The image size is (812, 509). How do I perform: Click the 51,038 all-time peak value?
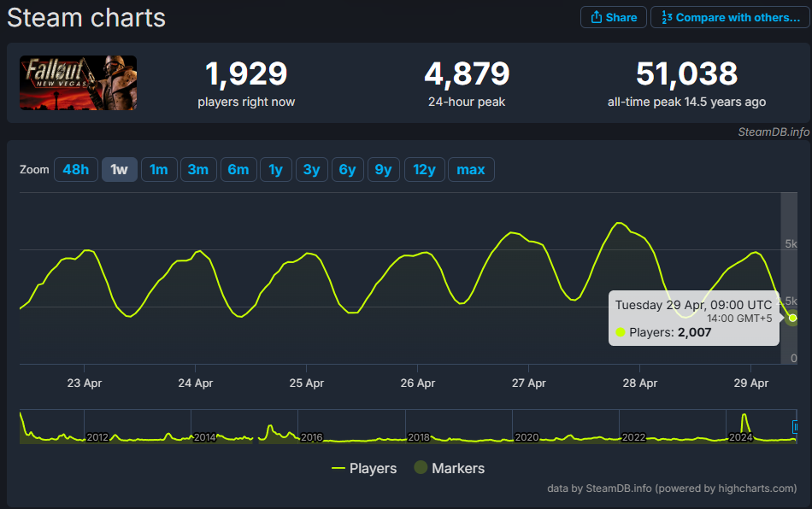pyautogui.click(x=686, y=73)
